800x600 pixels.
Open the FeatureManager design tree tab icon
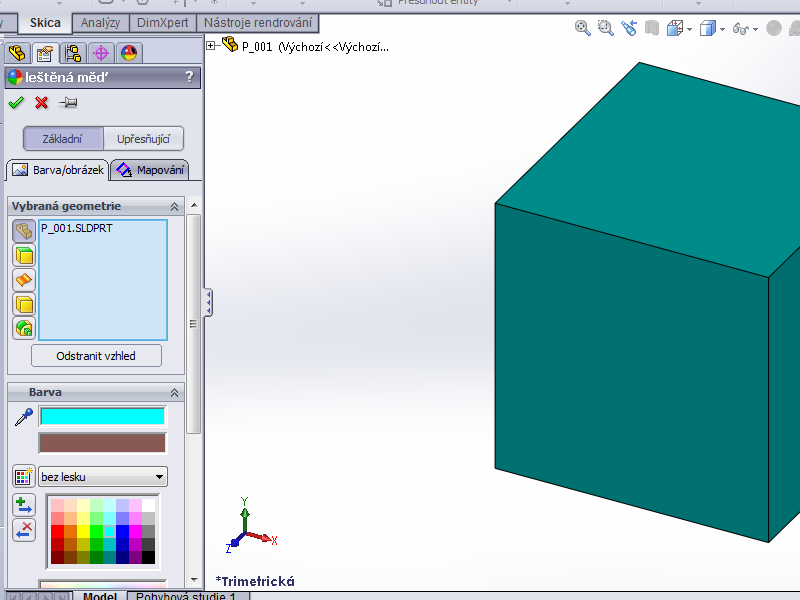tap(17, 53)
